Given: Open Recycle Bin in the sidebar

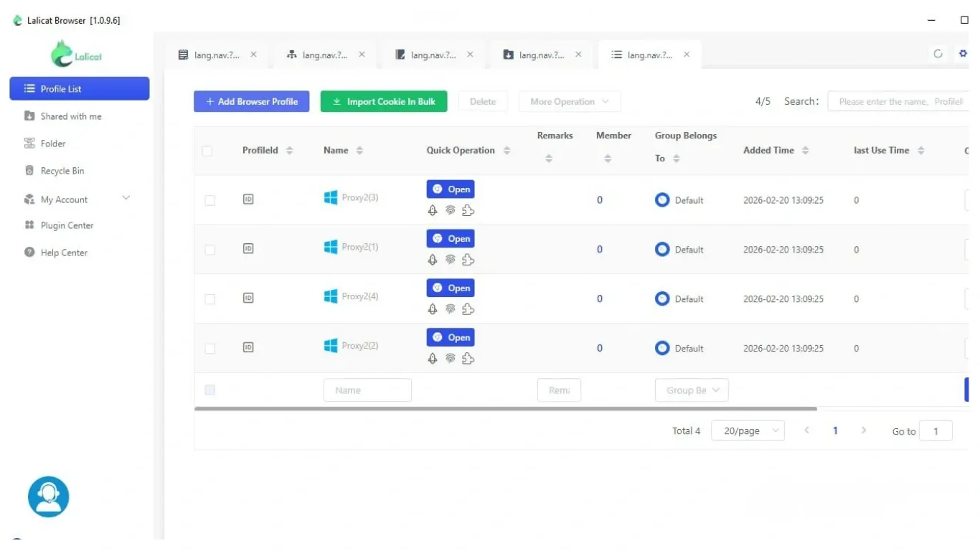Looking at the screenshot, I should (x=62, y=171).
